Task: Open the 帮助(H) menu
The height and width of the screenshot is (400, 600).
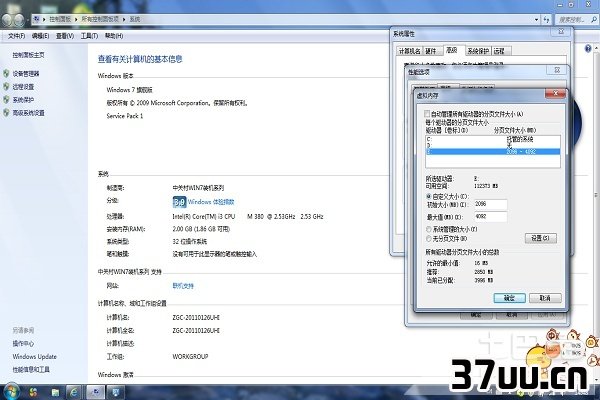Action: 114,36
